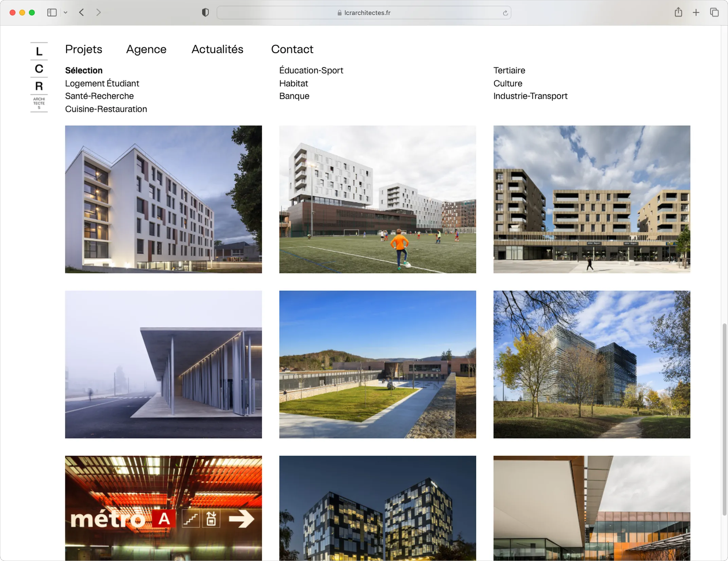Click the LCR Architectes logo

(x=39, y=77)
